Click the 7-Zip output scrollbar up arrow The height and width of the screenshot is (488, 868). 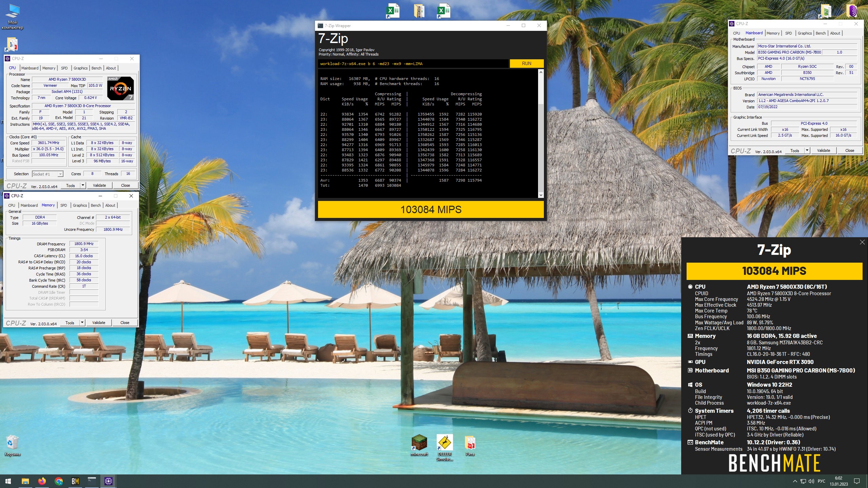541,72
